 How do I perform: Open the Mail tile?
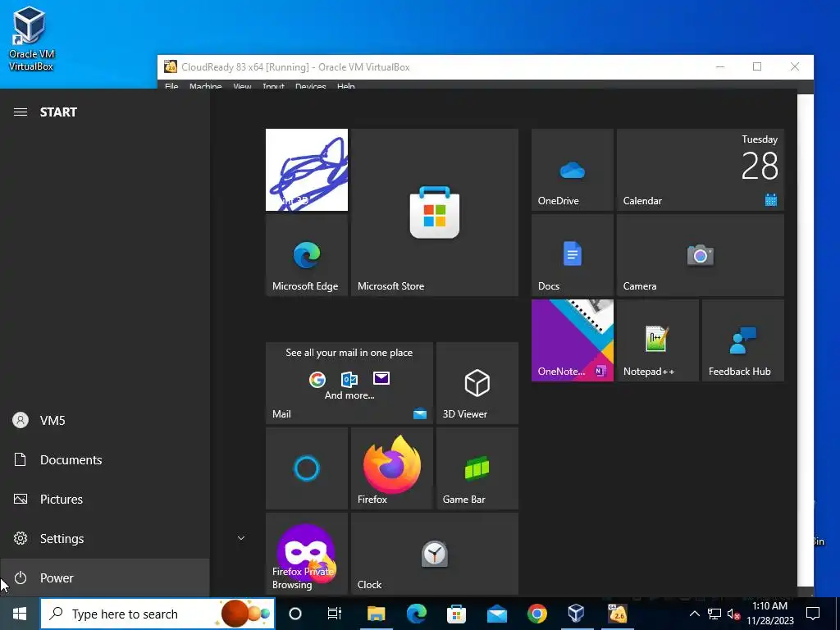[349, 383]
